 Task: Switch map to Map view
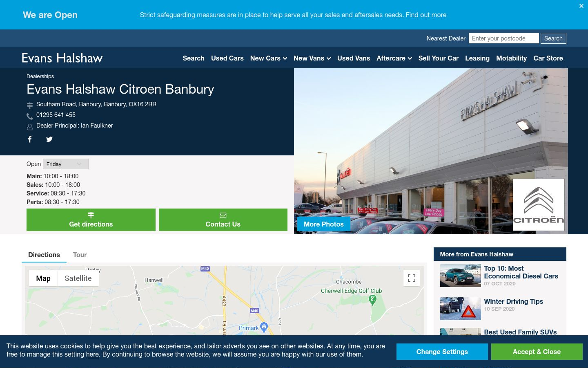tap(43, 278)
